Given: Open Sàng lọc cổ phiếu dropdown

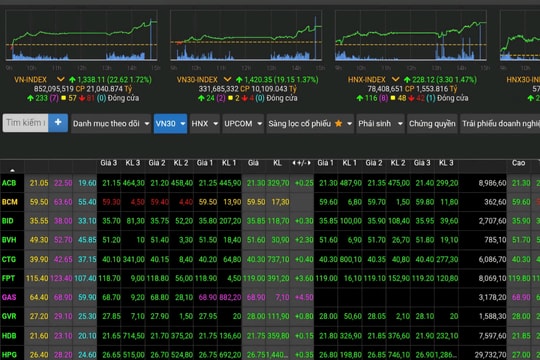Looking at the screenshot, I should click(310, 123).
